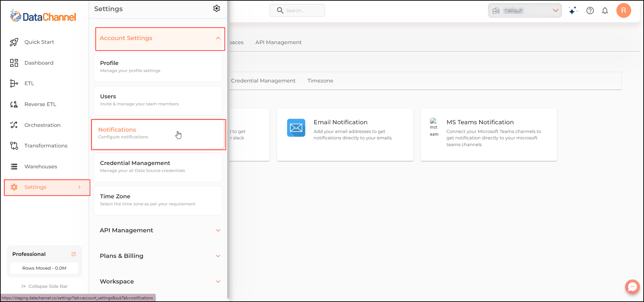Click the MS Teams icon
644x302 pixels.
434,127
